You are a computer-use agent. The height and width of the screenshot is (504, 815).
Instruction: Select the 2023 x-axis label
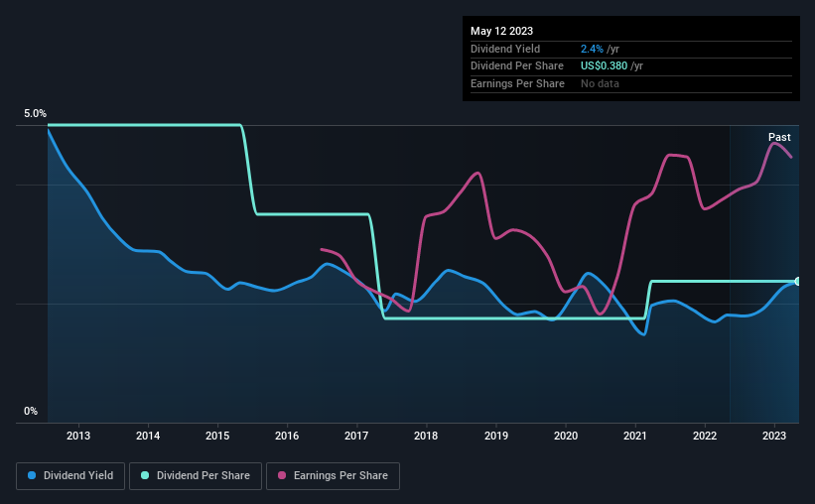point(774,436)
